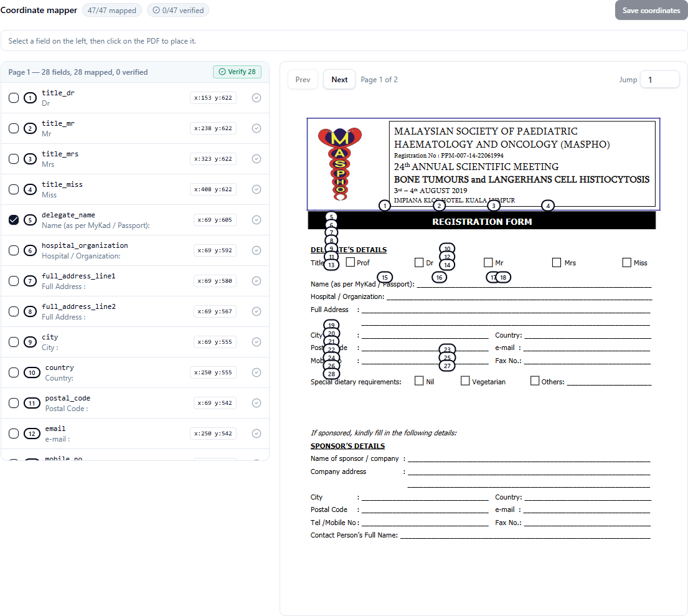Select marker 16 on the PDF
This screenshot has height=616, width=688.
(439, 278)
